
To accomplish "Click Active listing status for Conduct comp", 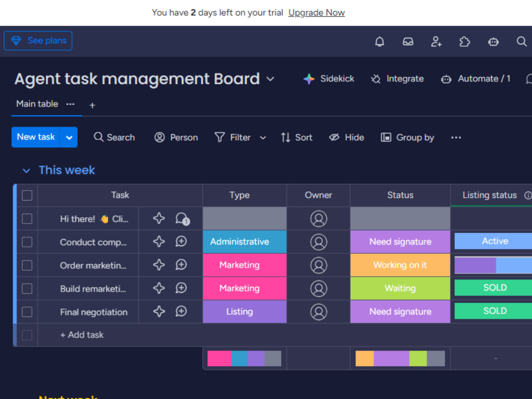I will tap(493, 241).
